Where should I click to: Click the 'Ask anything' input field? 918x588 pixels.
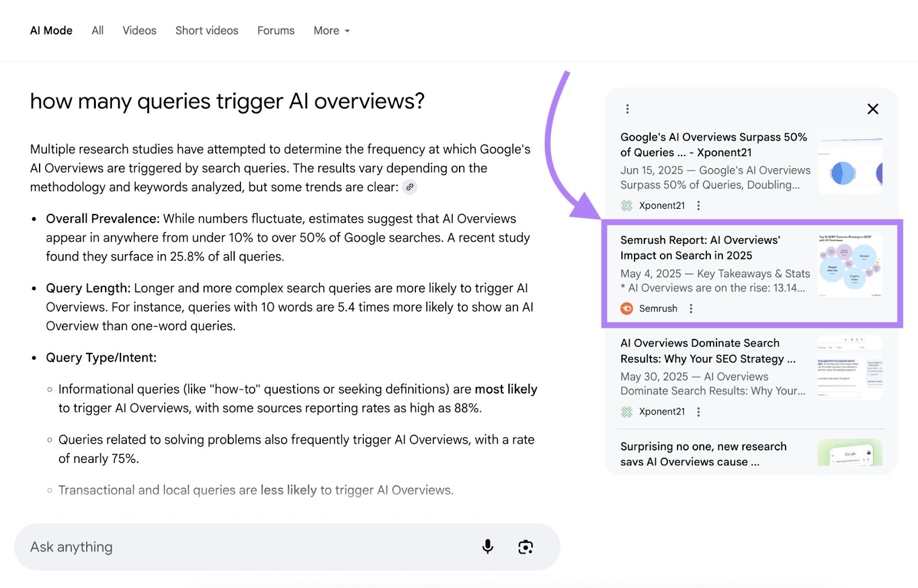[x=229, y=547]
